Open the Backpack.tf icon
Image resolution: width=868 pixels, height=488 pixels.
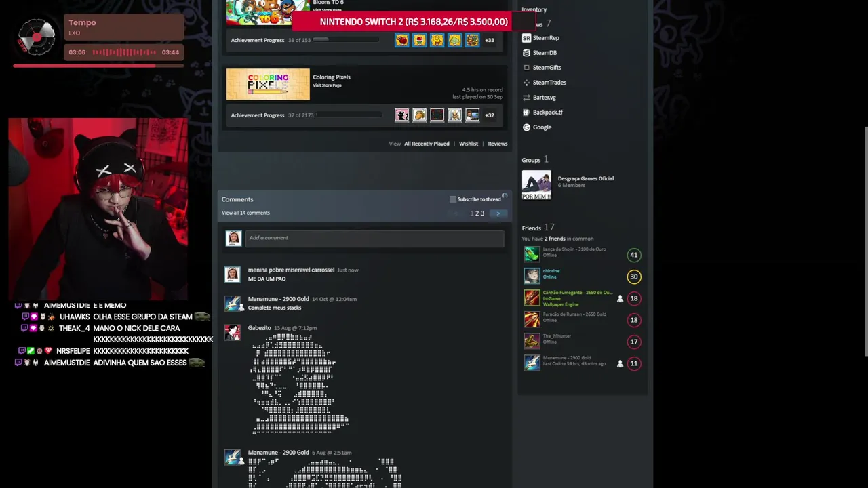pos(526,113)
